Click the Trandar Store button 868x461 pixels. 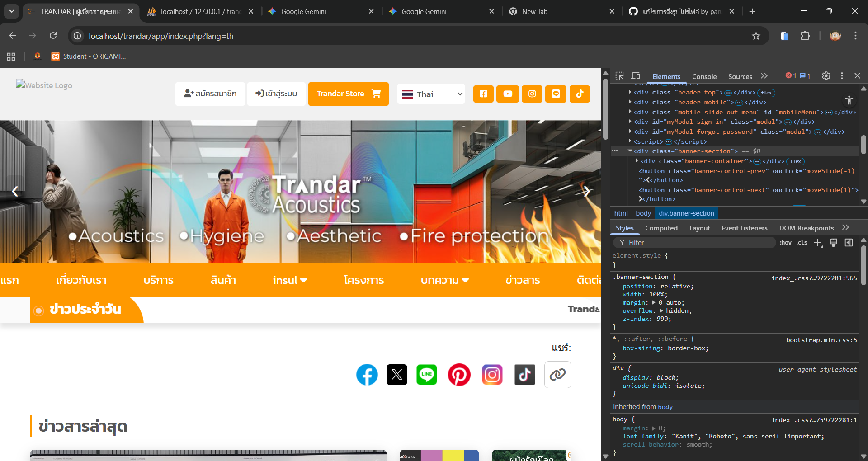(348, 94)
